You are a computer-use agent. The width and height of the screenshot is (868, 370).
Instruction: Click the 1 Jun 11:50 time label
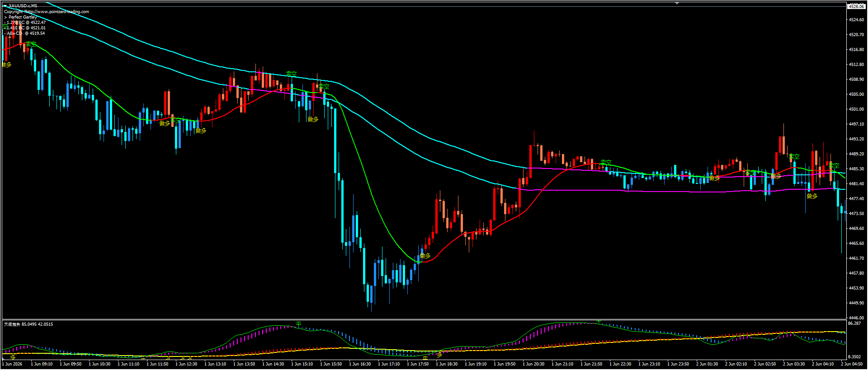[x=157, y=364]
